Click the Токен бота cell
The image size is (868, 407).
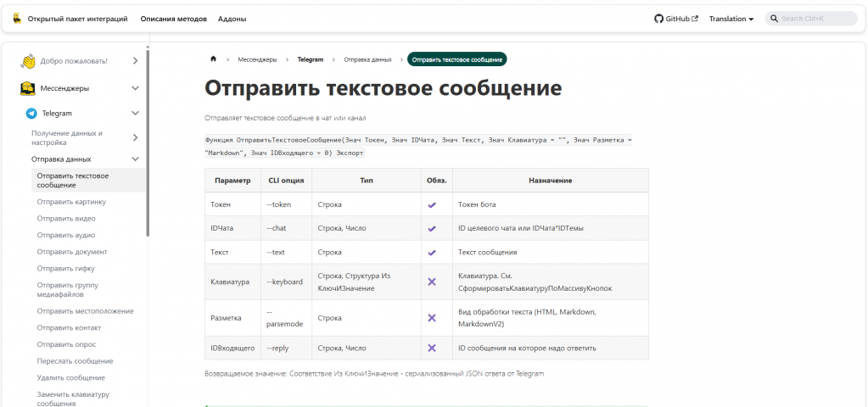[x=551, y=204]
